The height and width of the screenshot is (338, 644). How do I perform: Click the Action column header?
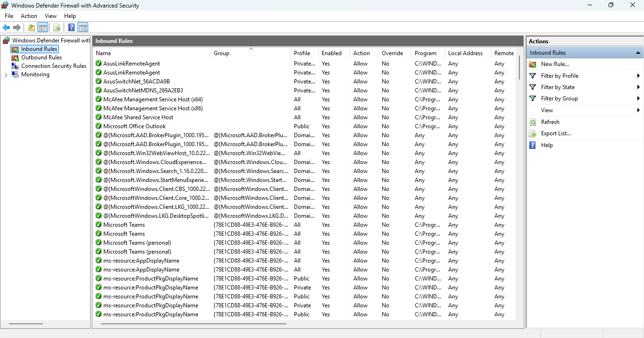pos(364,53)
